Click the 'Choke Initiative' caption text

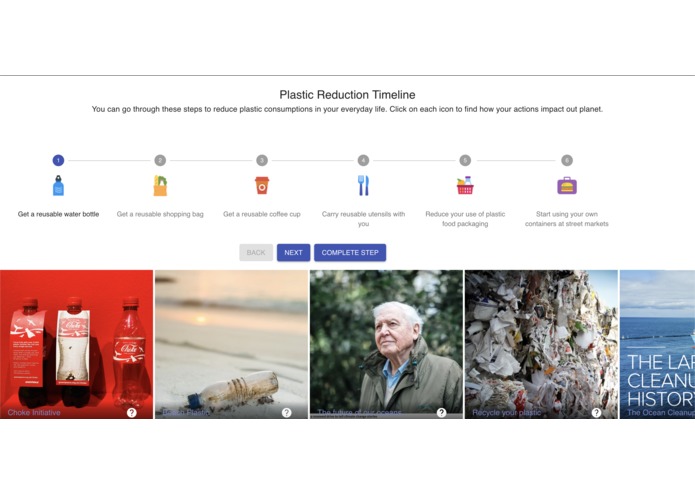pyautogui.click(x=34, y=412)
